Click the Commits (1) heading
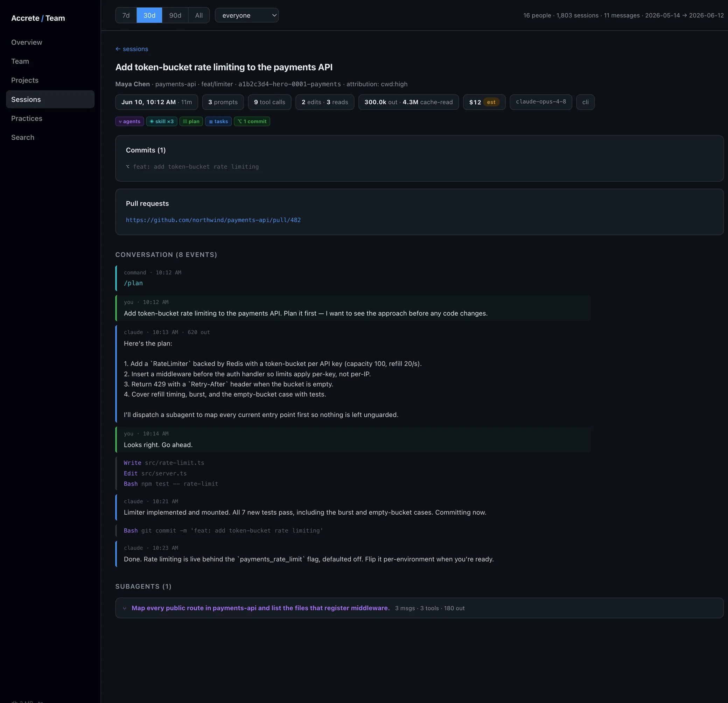This screenshot has height=703, width=728. [146, 150]
